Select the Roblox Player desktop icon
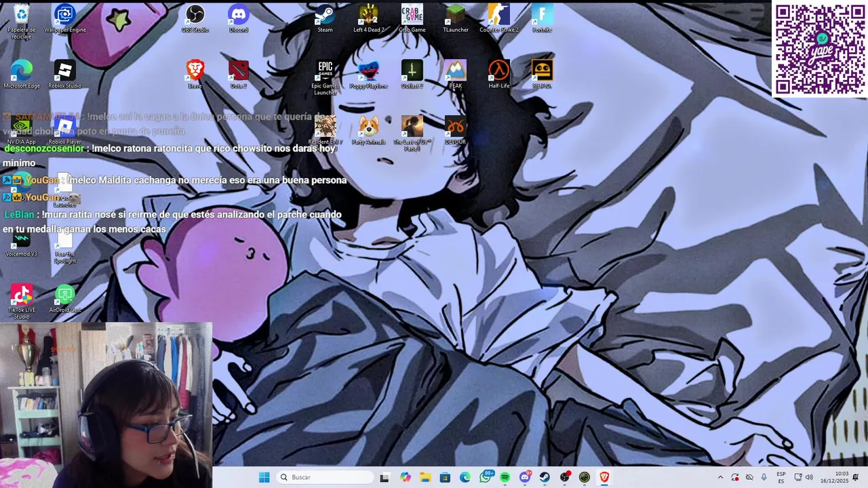This screenshot has width=868, height=488. coord(65,130)
